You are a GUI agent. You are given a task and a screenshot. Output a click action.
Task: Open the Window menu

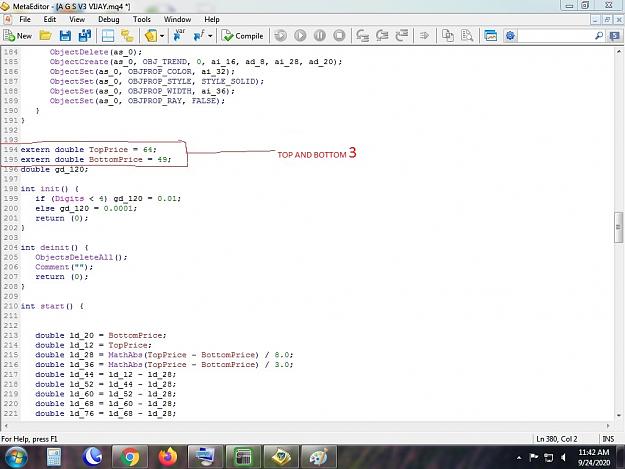coord(177,19)
